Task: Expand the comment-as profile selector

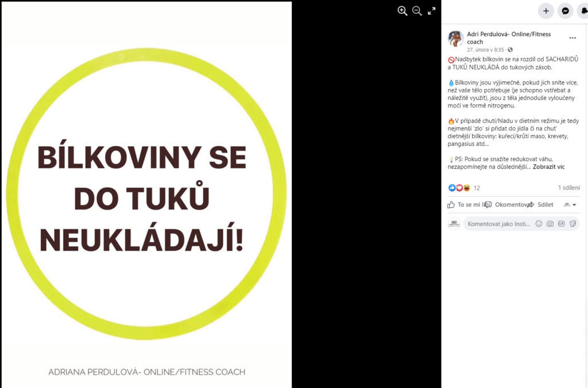Action: click(x=570, y=205)
